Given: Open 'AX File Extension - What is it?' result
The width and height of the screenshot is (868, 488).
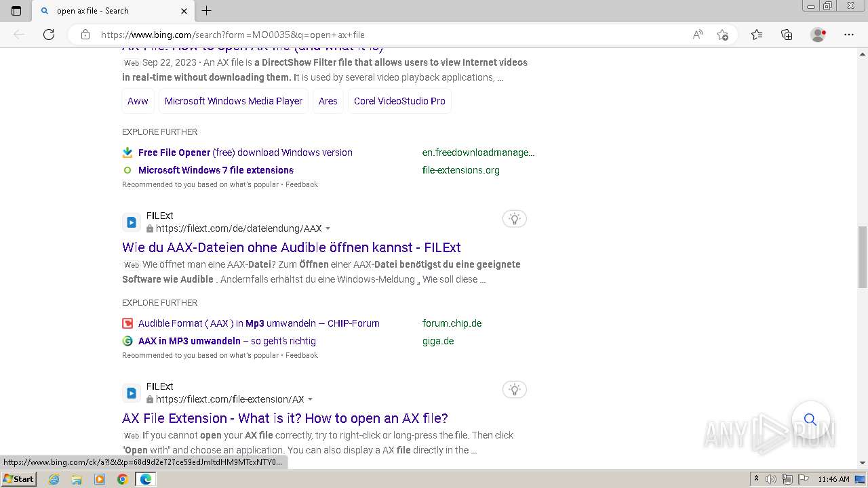Looking at the screenshot, I should pyautogui.click(x=285, y=418).
